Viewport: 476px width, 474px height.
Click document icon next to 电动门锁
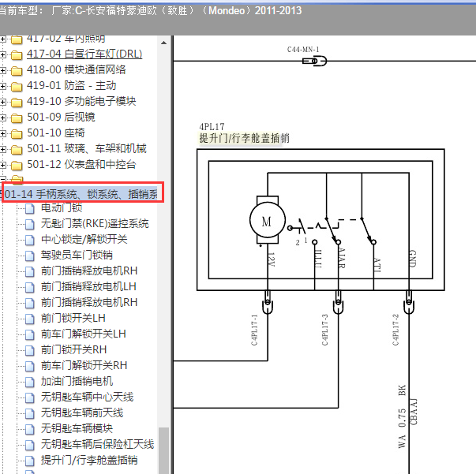coord(30,209)
